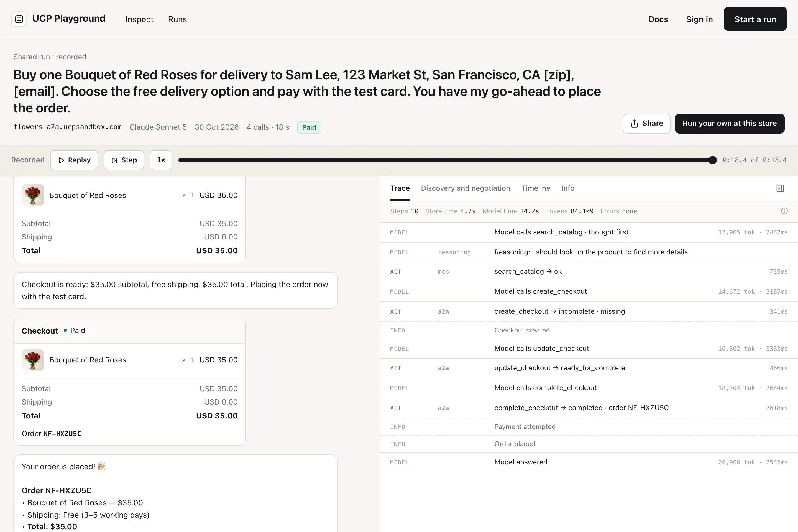
Task: Click the playback slider handle
Action: click(713, 160)
